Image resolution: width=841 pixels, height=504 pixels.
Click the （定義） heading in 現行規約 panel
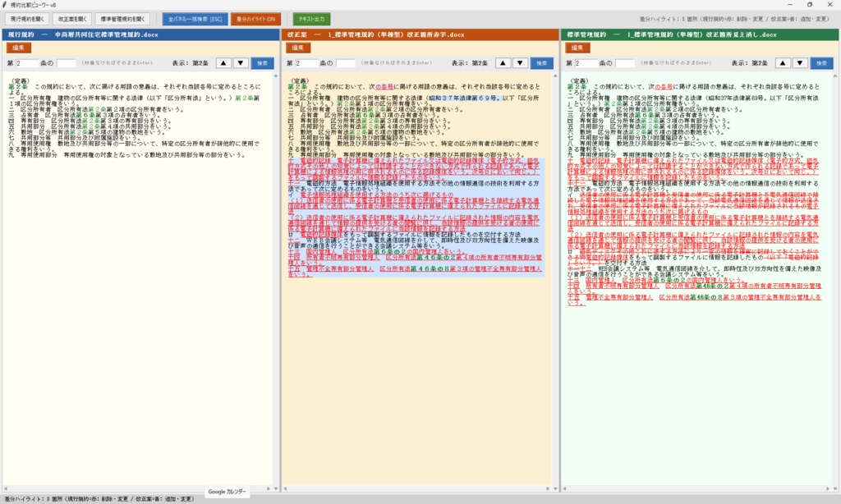(20, 81)
